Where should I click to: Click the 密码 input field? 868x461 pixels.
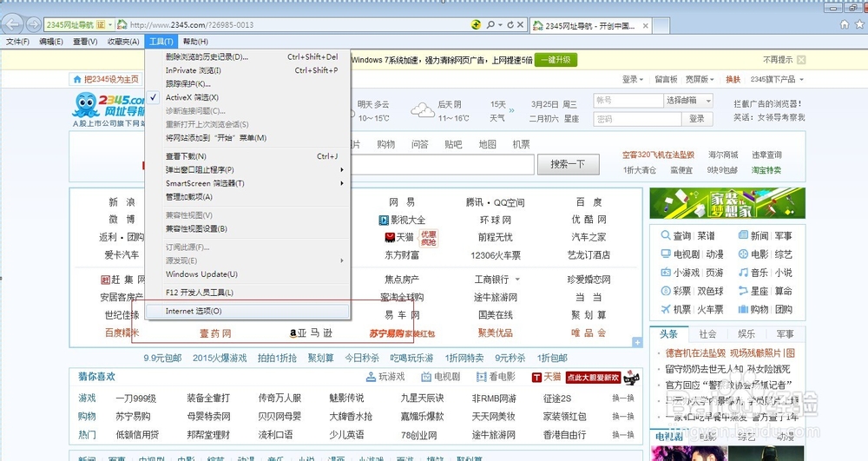coord(636,119)
